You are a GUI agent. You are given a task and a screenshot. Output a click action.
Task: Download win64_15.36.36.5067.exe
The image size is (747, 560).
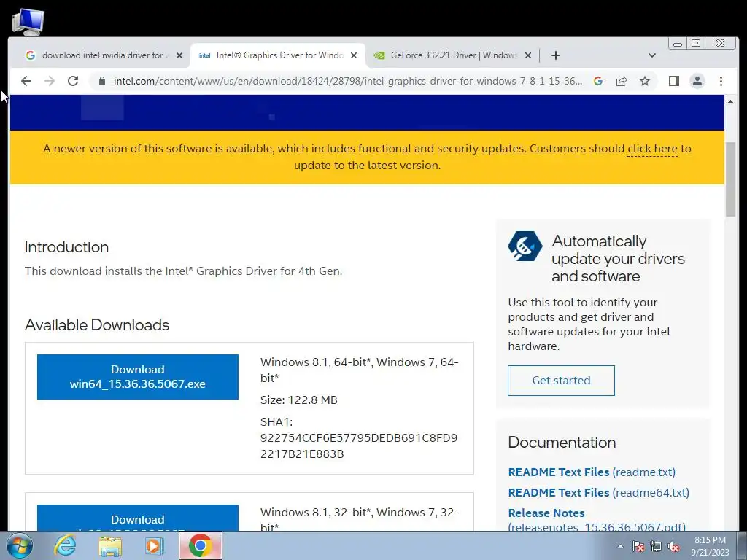[138, 377]
